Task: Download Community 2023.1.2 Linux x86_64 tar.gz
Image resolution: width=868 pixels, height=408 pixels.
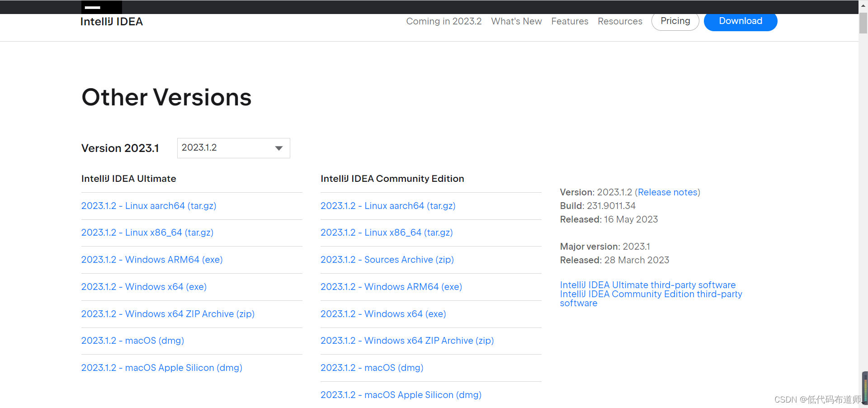Action: coord(387,232)
